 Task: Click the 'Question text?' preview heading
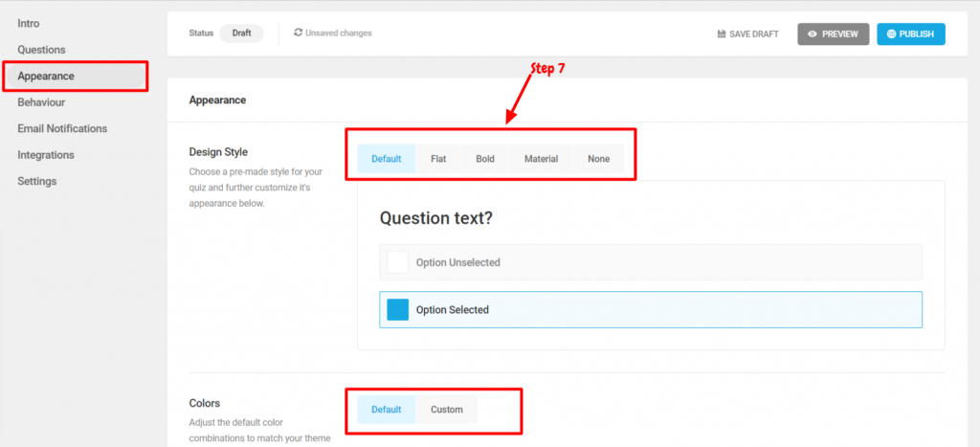point(438,217)
